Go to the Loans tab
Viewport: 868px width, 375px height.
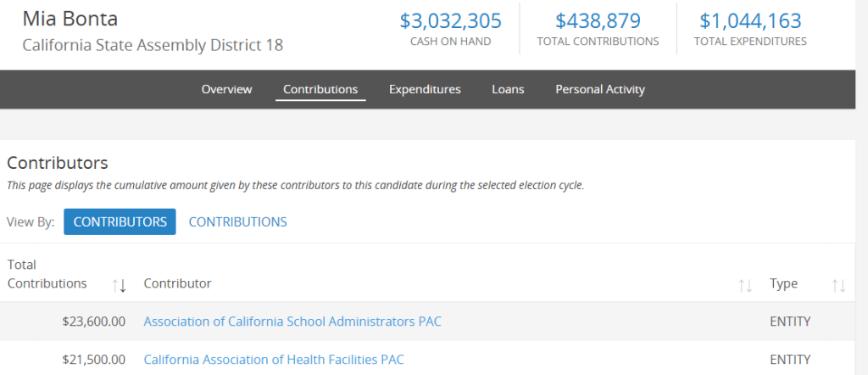(x=508, y=89)
